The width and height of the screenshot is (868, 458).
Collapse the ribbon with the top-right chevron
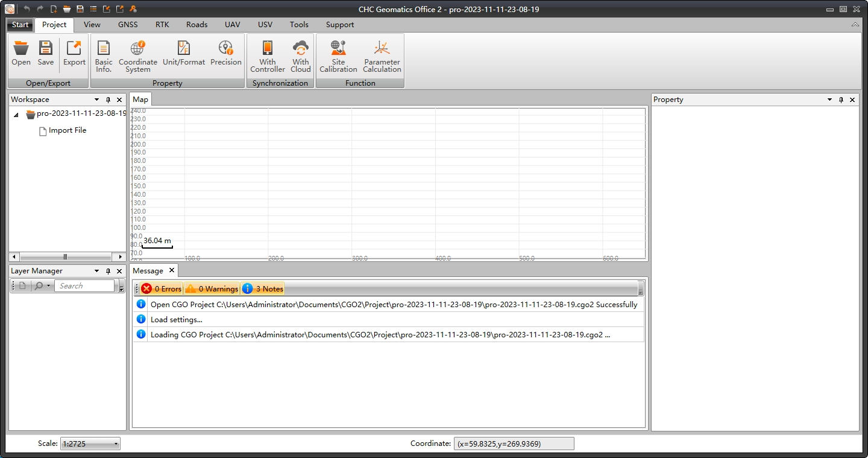[855, 25]
